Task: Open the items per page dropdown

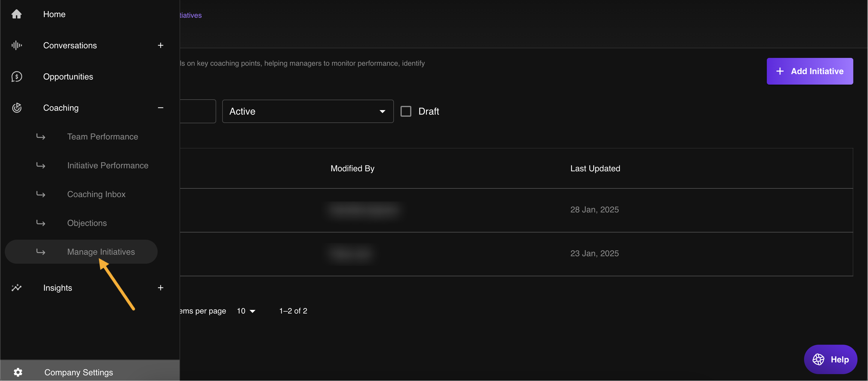Action: (x=246, y=311)
